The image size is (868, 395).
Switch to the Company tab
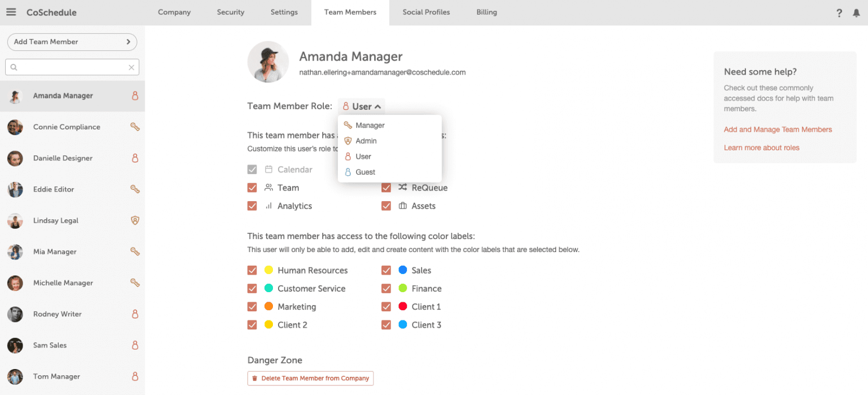coord(174,12)
